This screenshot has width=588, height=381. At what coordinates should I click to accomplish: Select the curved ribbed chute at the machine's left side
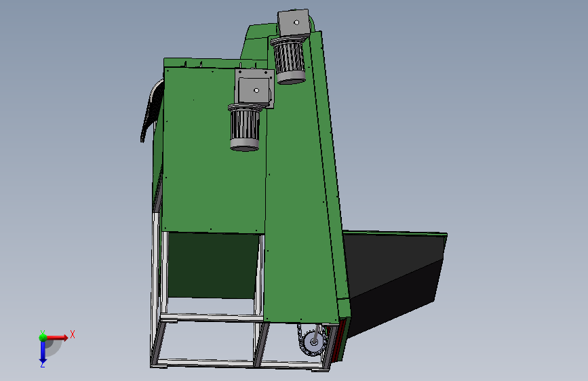[152, 111]
